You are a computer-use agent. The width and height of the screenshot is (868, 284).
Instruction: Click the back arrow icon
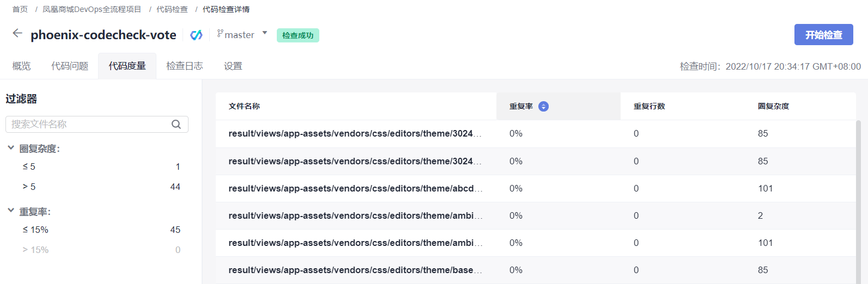click(x=17, y=34)
